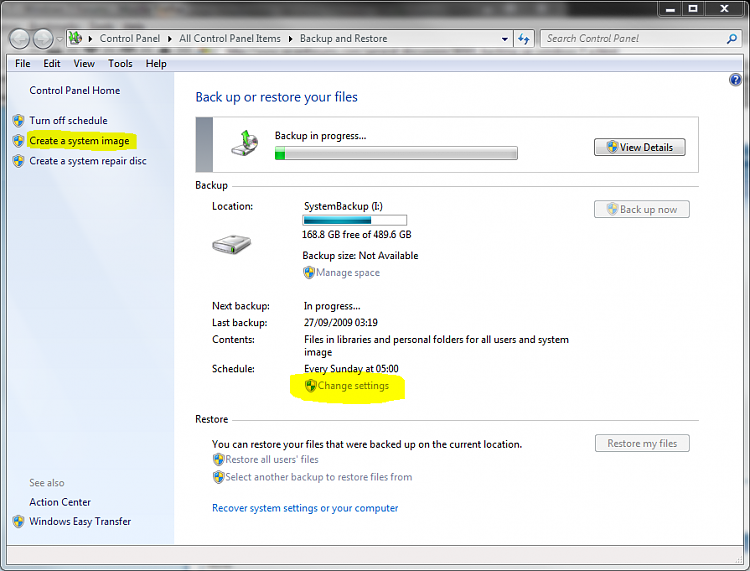
Task: Click shield icon beside Create a system image
Action: click(x=18, y=141)
